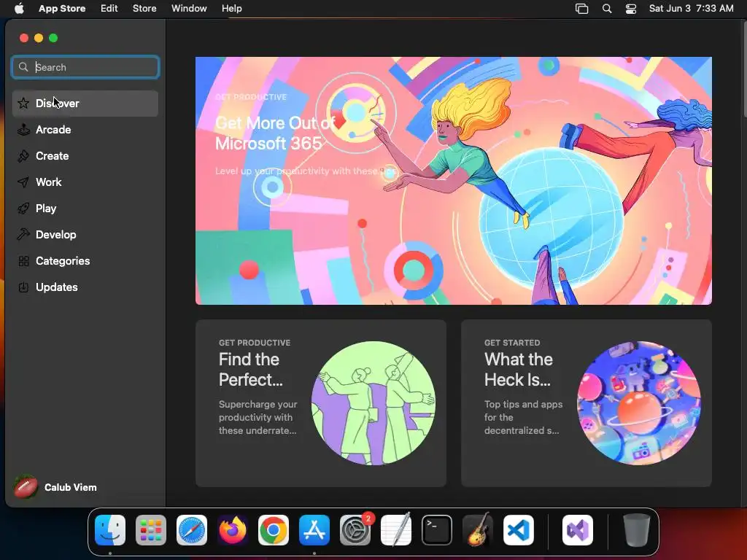The width and height of the screenshot is (747, 560).
Task: Launch Firefox from the Dock
Action: (x=233, y=530)
